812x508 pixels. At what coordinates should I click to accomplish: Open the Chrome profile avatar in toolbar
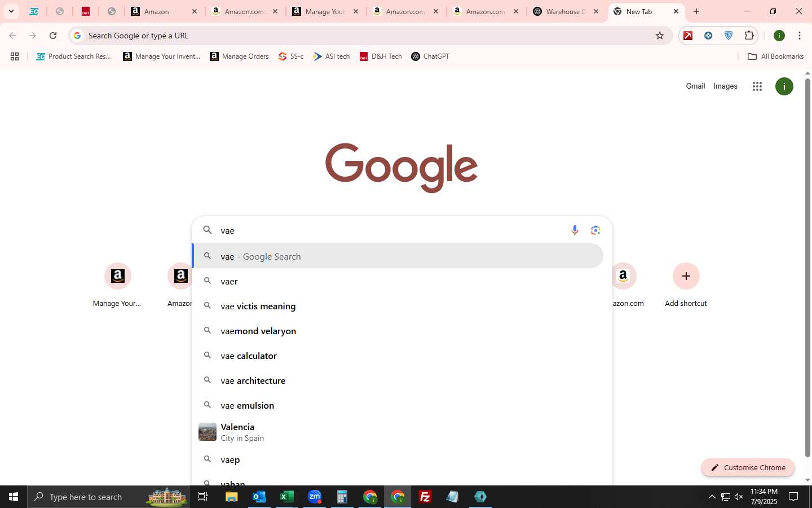click(779, 36)
